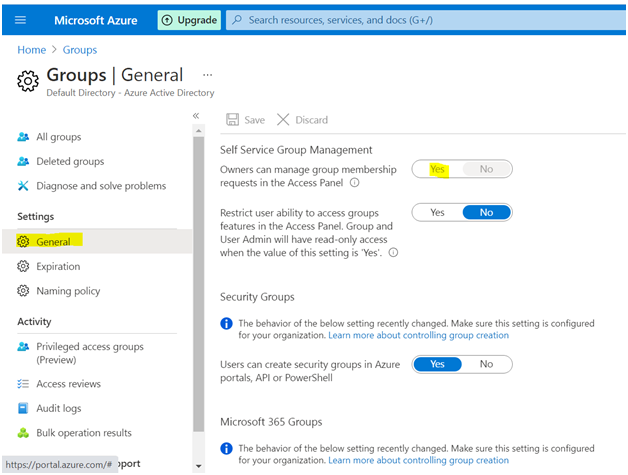Click Security Groups info notice icon
The image size is (628, 475).
click(x=226, y=323)
